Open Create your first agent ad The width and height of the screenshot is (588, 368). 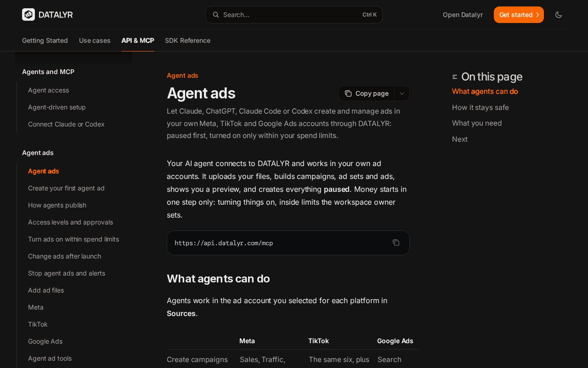pyautogui.click(x=66, y=188)
